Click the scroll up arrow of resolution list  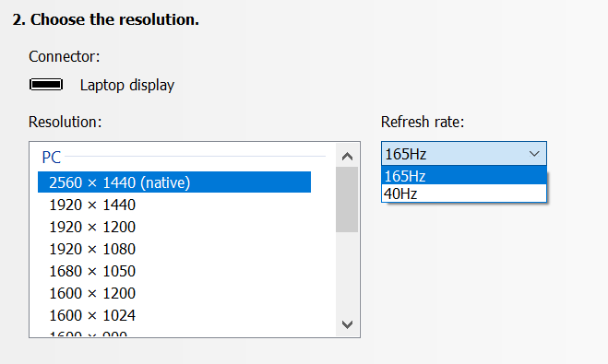[x=347, y=156]
